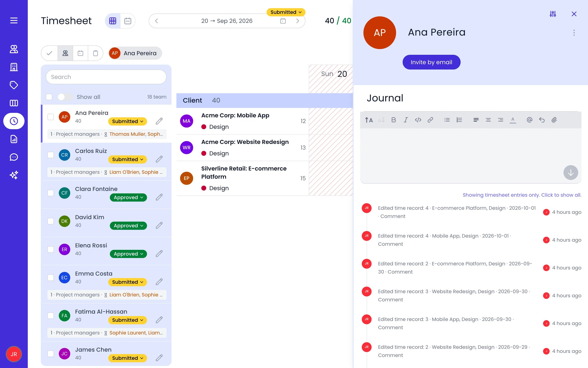The width and height of the screenshot is (588, 368).
Task: Open the building clients sidebar icon
Action: 14,67
